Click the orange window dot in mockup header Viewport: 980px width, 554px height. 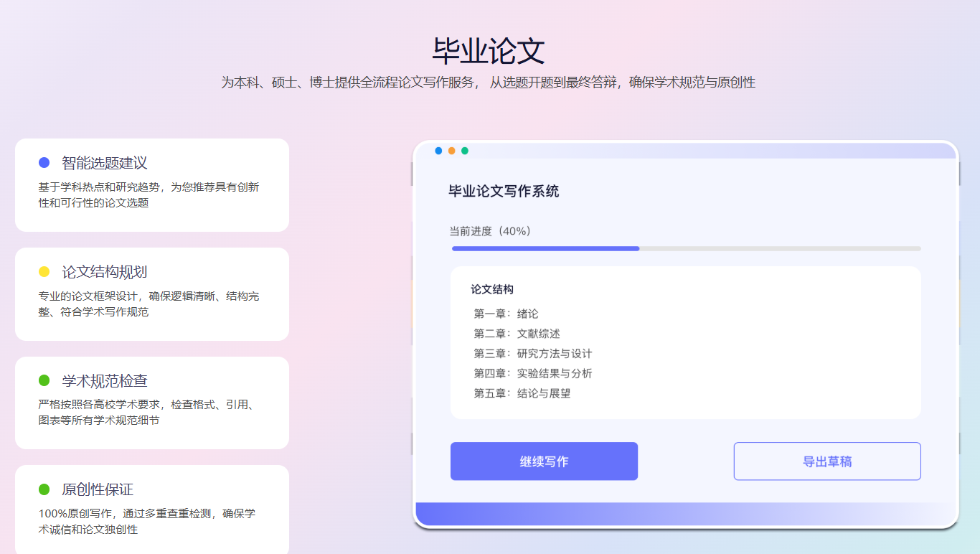coord(451,151)
